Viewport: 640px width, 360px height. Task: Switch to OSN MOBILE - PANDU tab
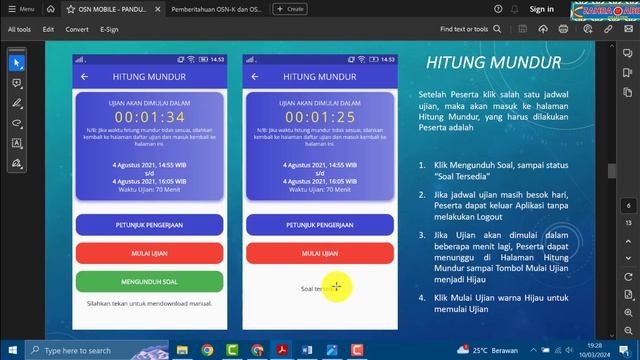coord(112,9)
